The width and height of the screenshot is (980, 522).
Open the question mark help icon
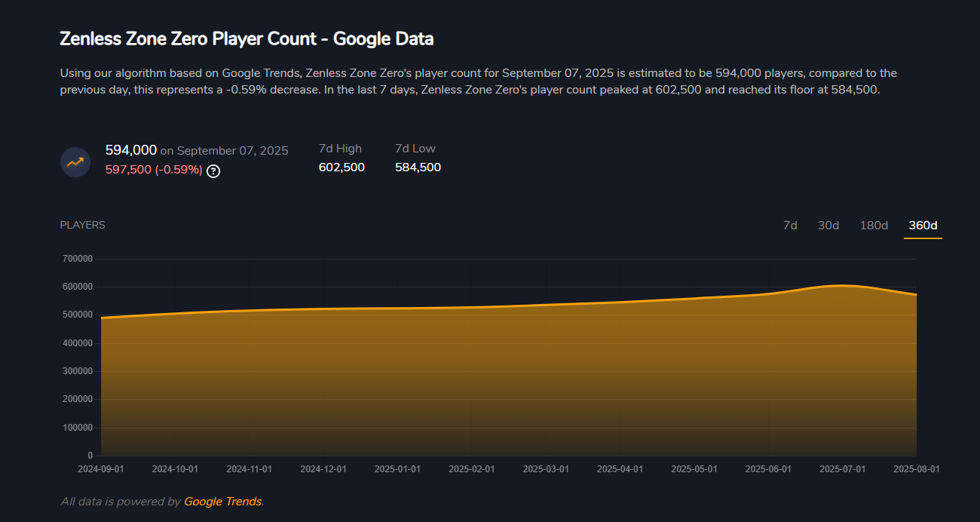[213, 170]
